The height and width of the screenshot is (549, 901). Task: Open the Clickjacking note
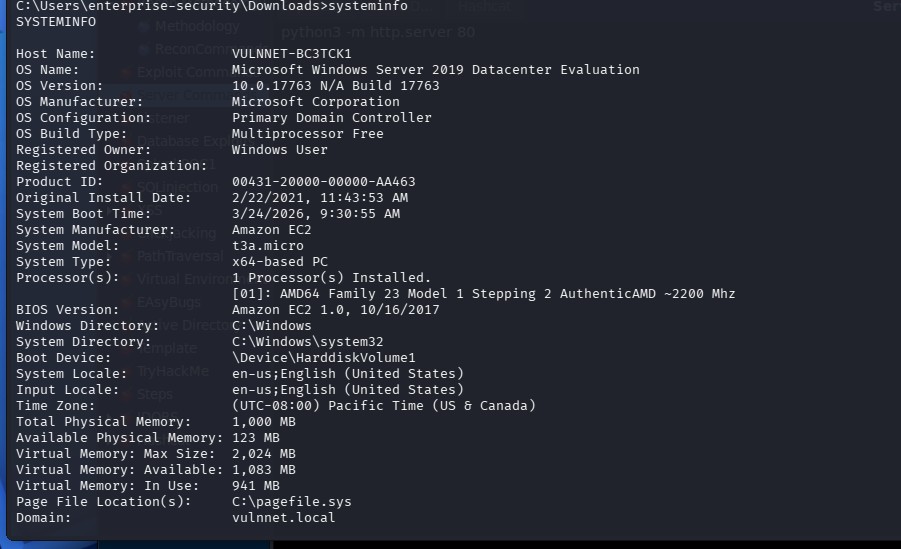(x=180, y=233)
